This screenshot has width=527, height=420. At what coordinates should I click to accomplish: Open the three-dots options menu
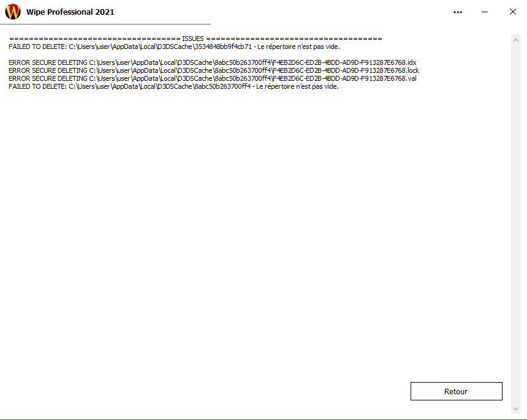458,12
